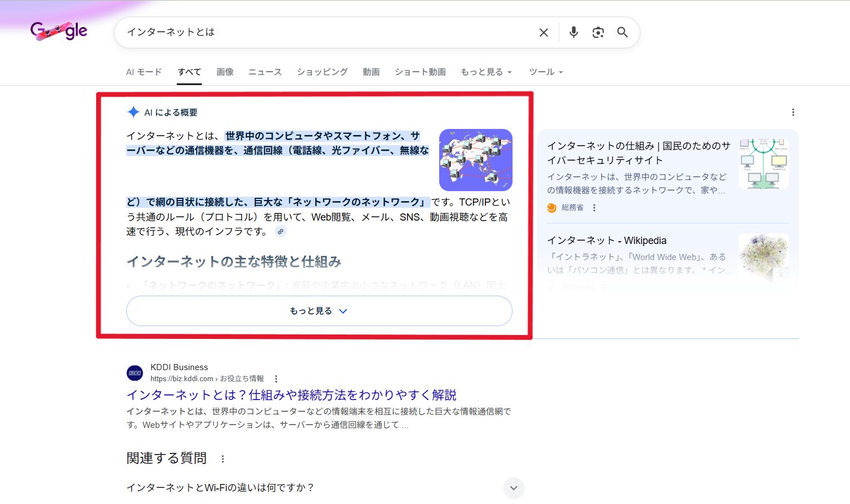Open the AI overview three-dot options menu

click(793, 112)
